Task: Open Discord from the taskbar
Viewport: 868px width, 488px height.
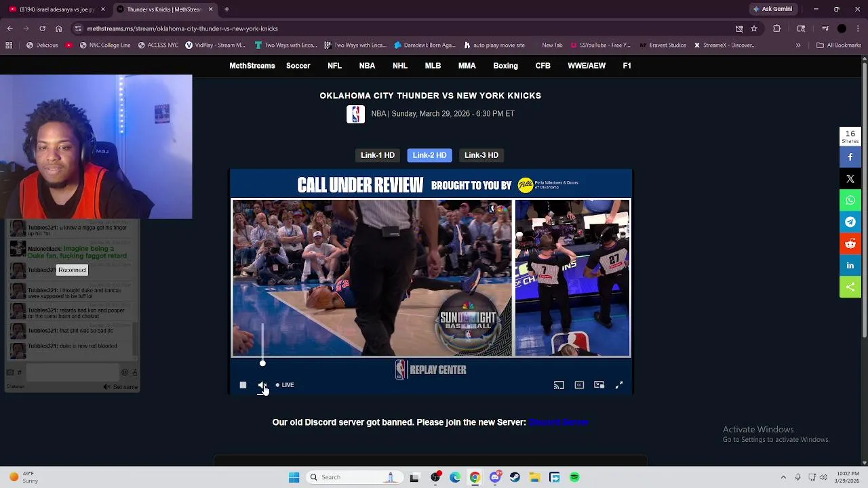Action: pyautogui.click(x=495, y=477)
